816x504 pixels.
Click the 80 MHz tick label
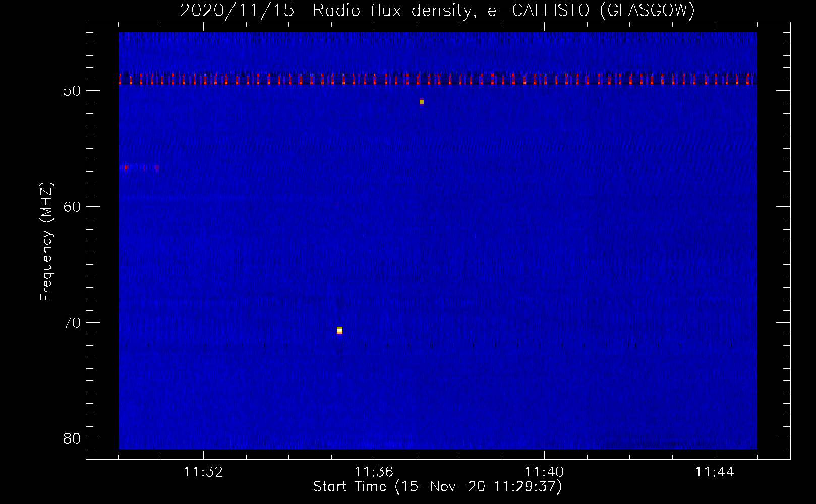pyautogui.click(x=73, y=438)
